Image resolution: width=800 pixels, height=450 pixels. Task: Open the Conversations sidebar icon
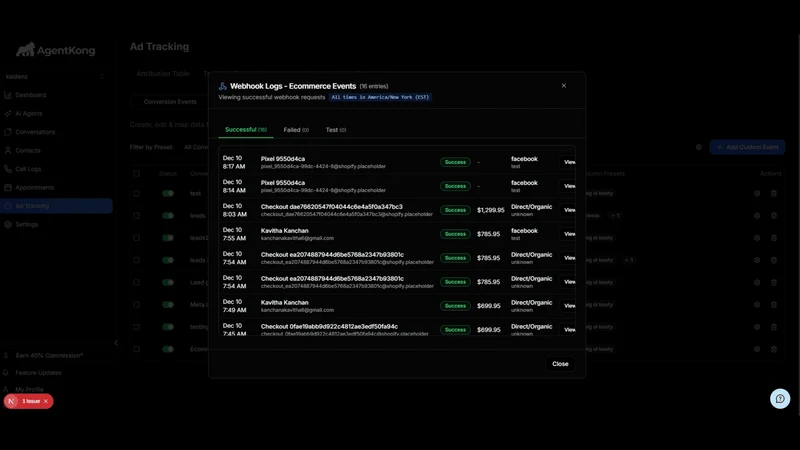click(8, 132)
